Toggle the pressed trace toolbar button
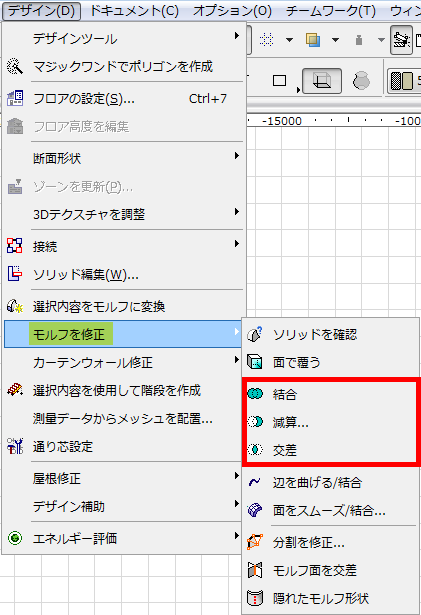 [x=401, y=40]
